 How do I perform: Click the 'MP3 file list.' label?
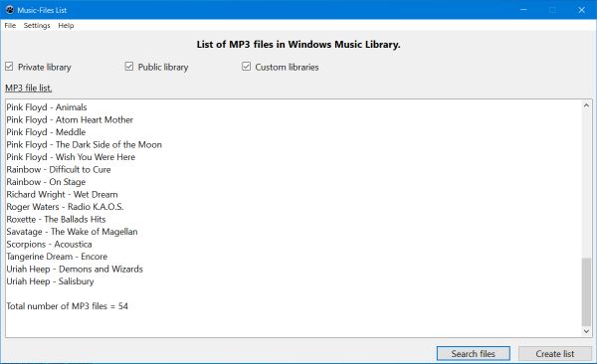click(29, 88)
